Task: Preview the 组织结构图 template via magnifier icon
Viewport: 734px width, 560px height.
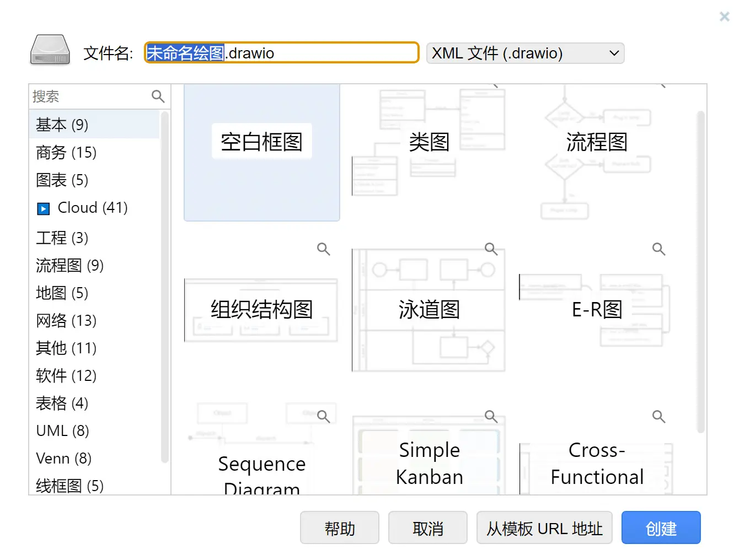Action: point(324,249)
